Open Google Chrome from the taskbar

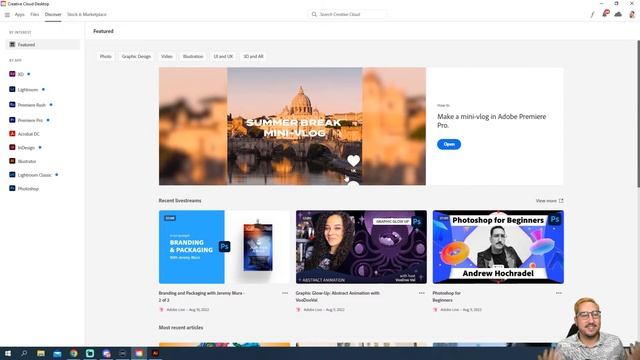point(73,353)
